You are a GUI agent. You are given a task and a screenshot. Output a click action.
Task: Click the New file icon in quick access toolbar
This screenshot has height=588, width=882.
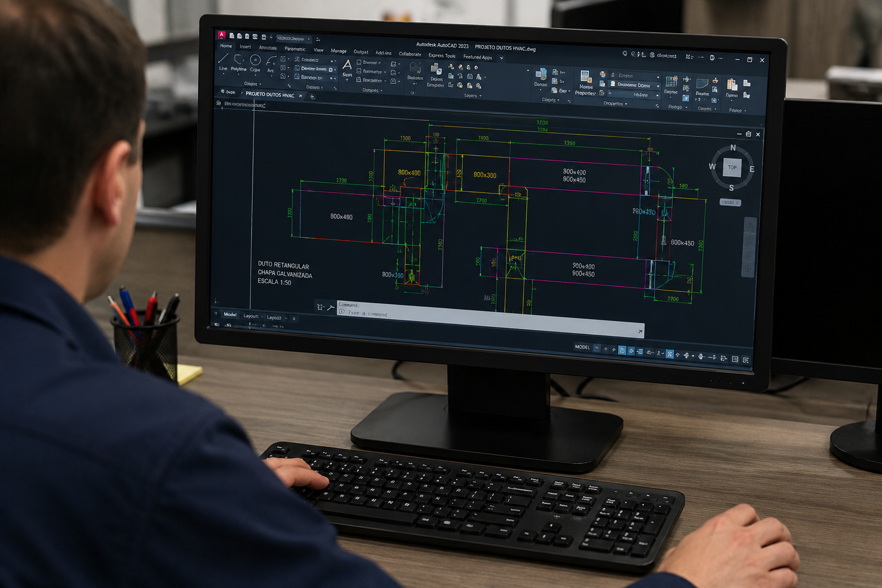[x=232, y=36]
